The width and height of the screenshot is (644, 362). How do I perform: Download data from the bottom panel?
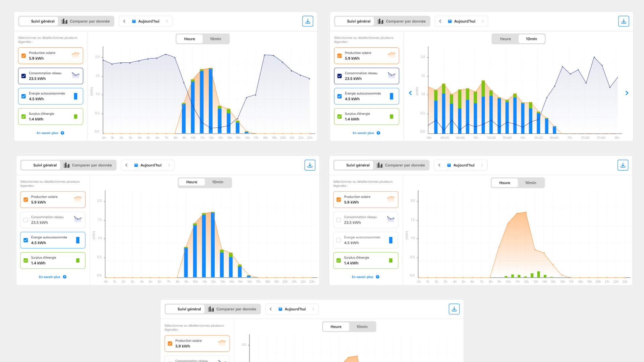click(x=454, y=309)
